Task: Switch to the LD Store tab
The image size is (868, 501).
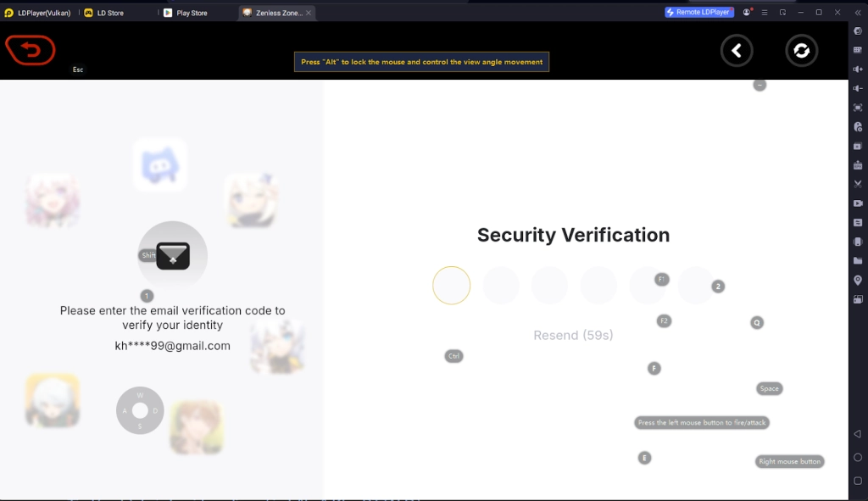Action: point(104,13)
